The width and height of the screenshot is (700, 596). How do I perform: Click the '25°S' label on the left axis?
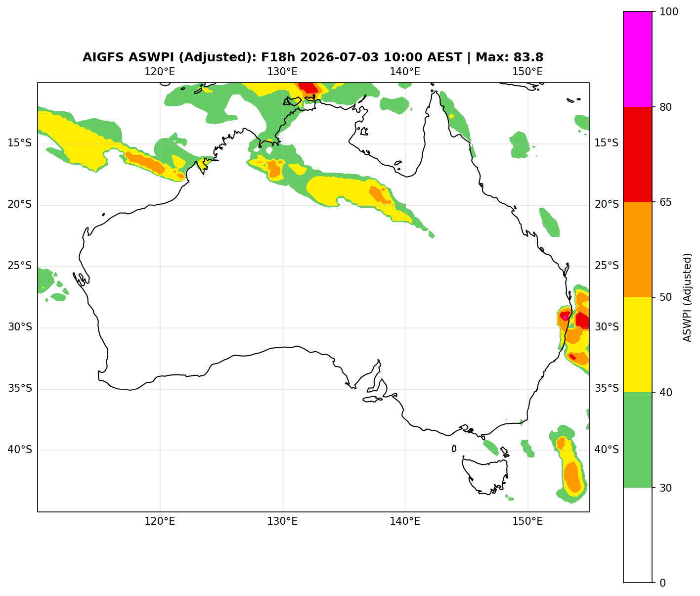tap(20, 266)
